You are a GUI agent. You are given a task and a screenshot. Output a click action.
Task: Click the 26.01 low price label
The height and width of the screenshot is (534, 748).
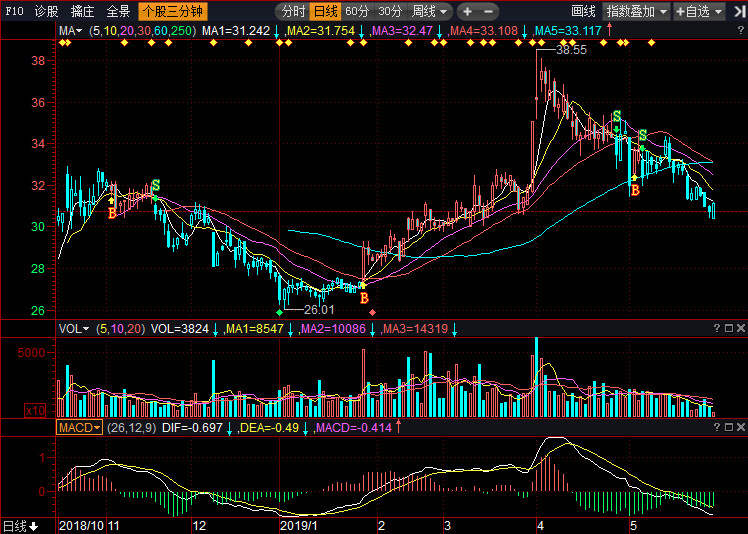click(319, 310)
